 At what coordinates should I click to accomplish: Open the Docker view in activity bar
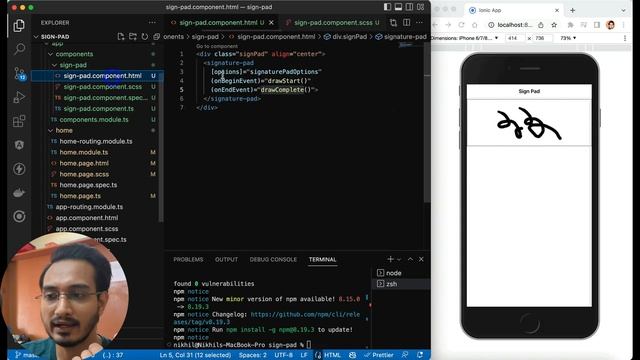coord(19,193)
